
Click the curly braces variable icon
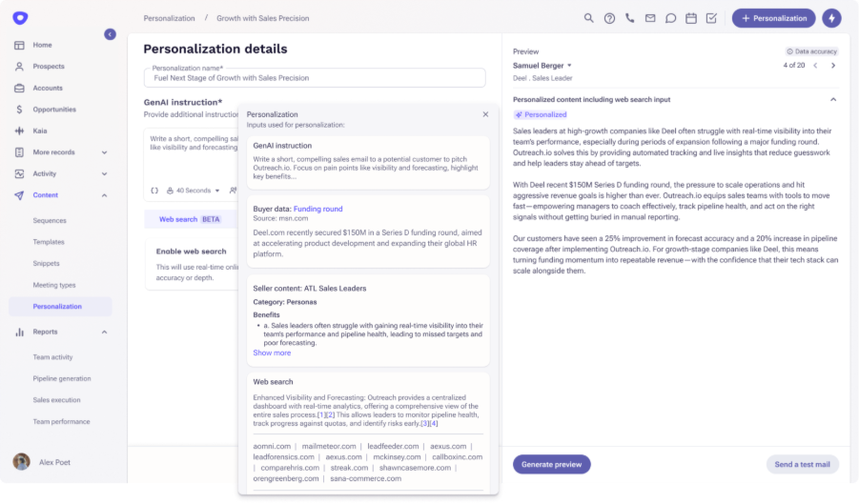pos(154,191)
